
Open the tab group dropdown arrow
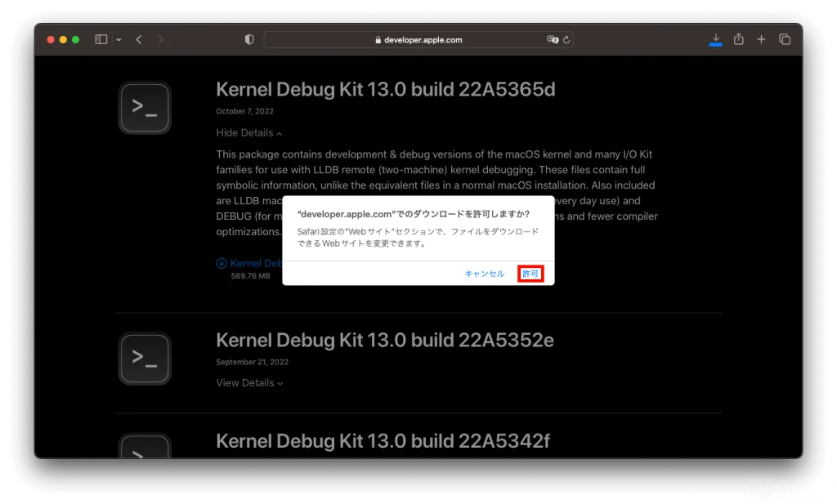tap(119, 39)
